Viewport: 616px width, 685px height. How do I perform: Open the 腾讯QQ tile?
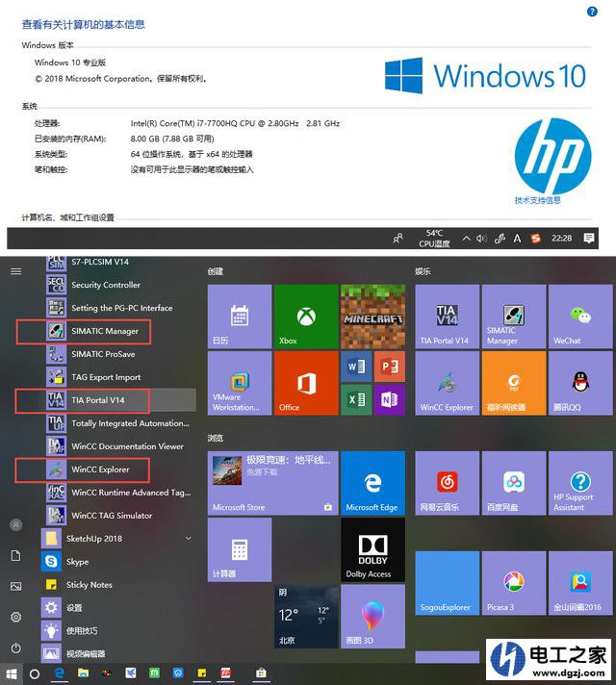[580, 383]
